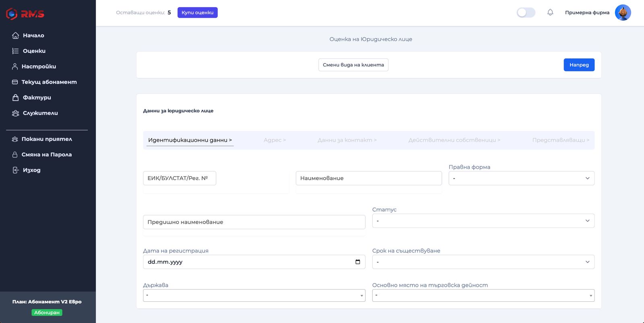The image size is (644, 323).
Task: Open the Действителни собственици tab
Action: (454, 140)
